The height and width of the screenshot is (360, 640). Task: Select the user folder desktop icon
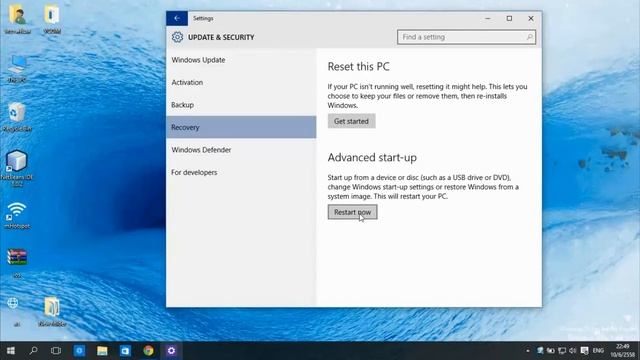point(18,19)
